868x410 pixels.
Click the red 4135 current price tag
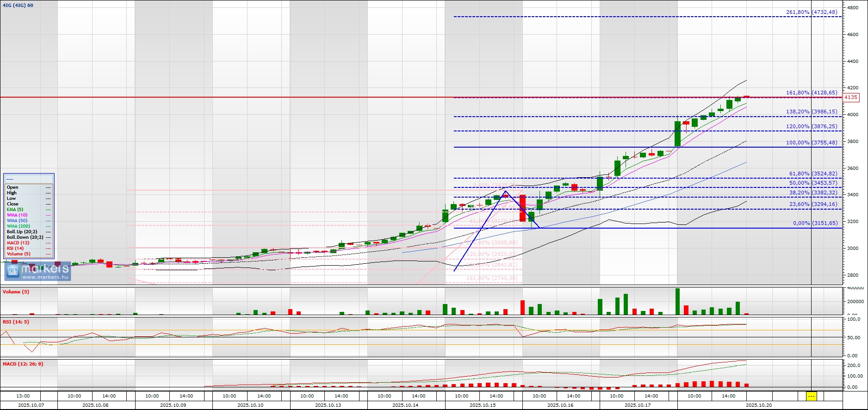click(x=850, y=98)
